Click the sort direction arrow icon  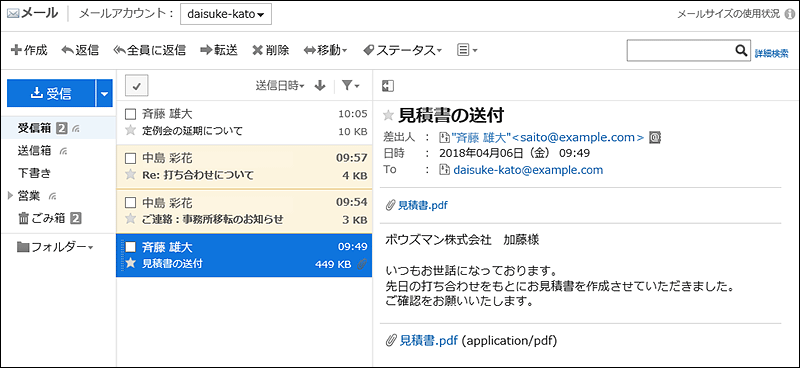point(320,86)
